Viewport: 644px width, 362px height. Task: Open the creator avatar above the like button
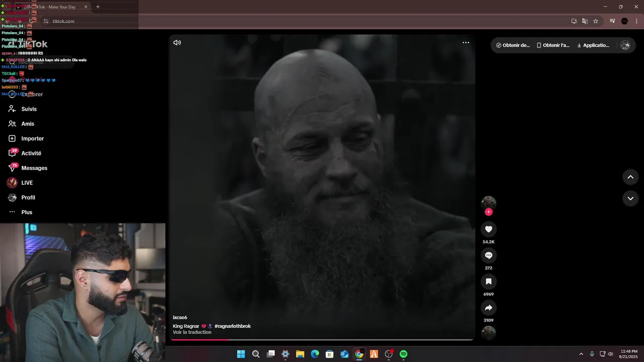(489, 203)
